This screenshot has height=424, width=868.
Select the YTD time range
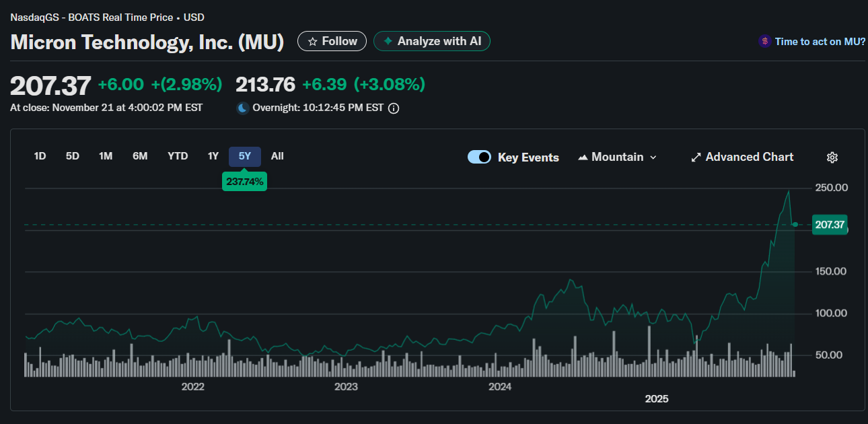pyautogui.click(x=178, y=156)
